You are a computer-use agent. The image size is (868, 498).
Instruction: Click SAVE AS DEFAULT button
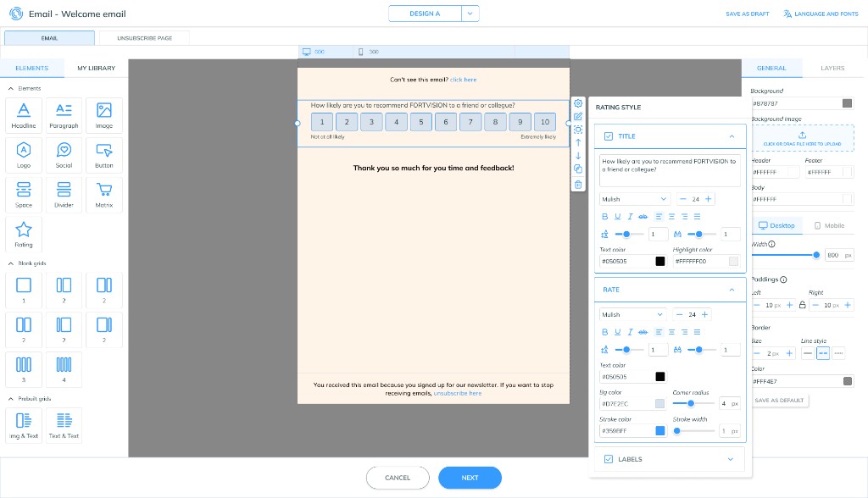click(779, 400)
